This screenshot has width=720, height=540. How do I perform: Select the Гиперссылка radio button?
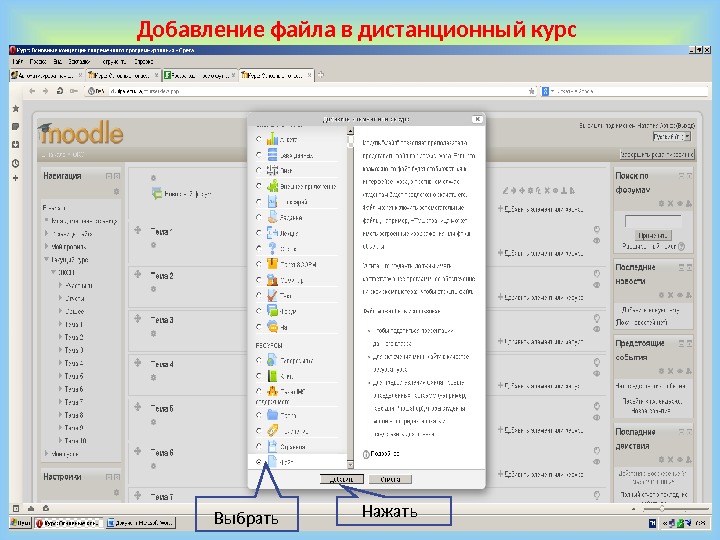[x=259, y=360]
